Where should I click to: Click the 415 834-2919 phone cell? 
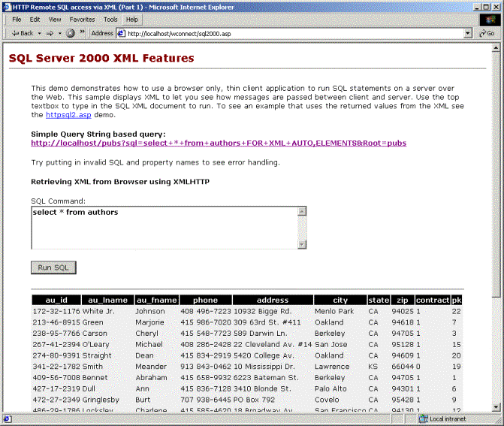tap(206, 355)
